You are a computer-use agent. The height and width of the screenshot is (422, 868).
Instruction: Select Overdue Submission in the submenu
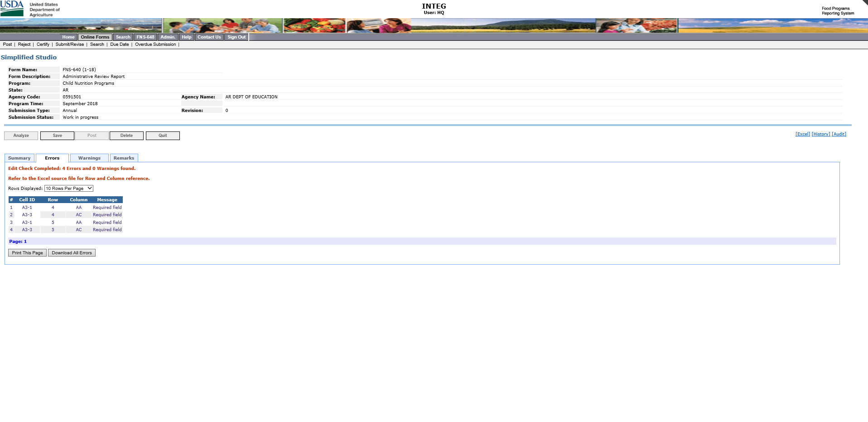coord(155,44)
